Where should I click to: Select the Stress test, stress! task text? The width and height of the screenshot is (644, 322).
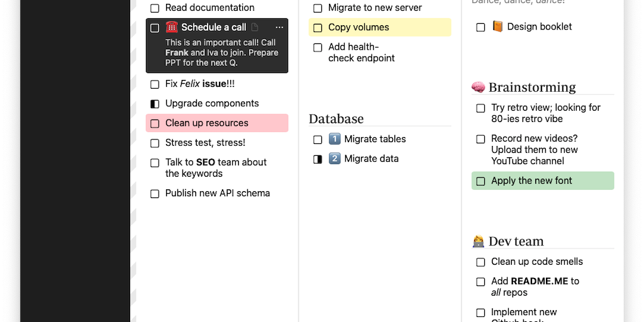pos(205,143)
